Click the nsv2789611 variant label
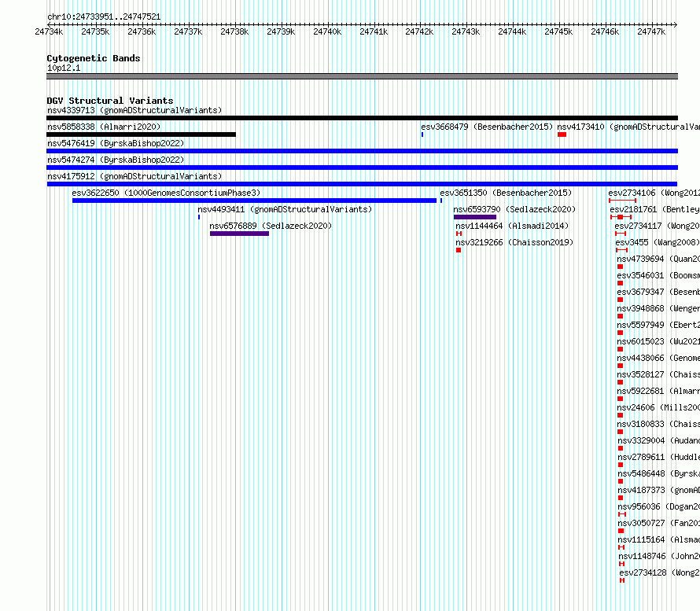This screenshot has height=611, width=700. (x=658, y=457)
